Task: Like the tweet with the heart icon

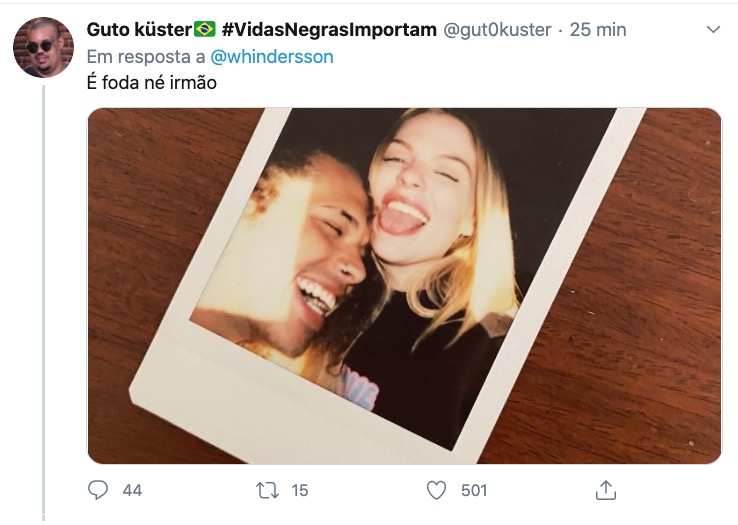Action: click(436, 490)
